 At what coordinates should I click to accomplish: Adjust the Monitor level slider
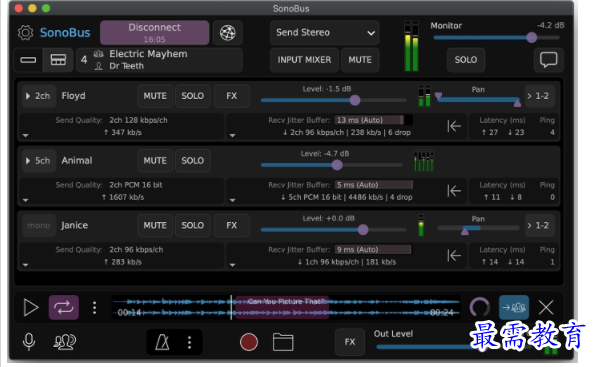496,37
